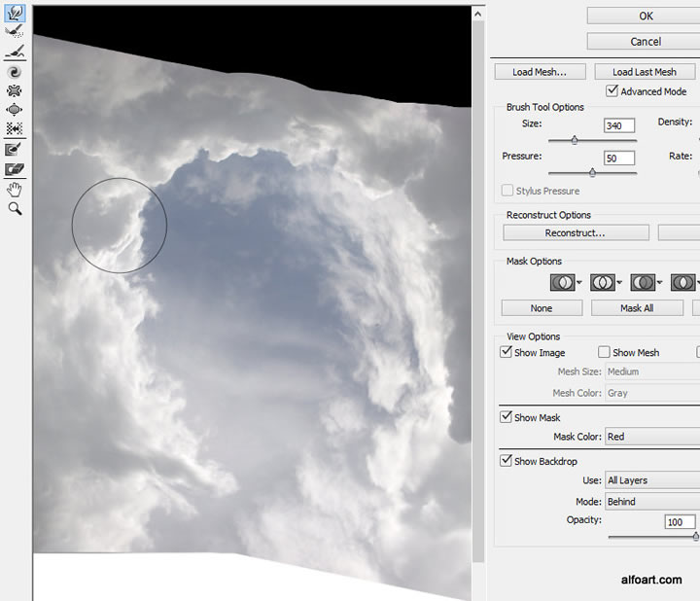
Task: Enable the Show Mesh checkbox
Action: [604, 352]
